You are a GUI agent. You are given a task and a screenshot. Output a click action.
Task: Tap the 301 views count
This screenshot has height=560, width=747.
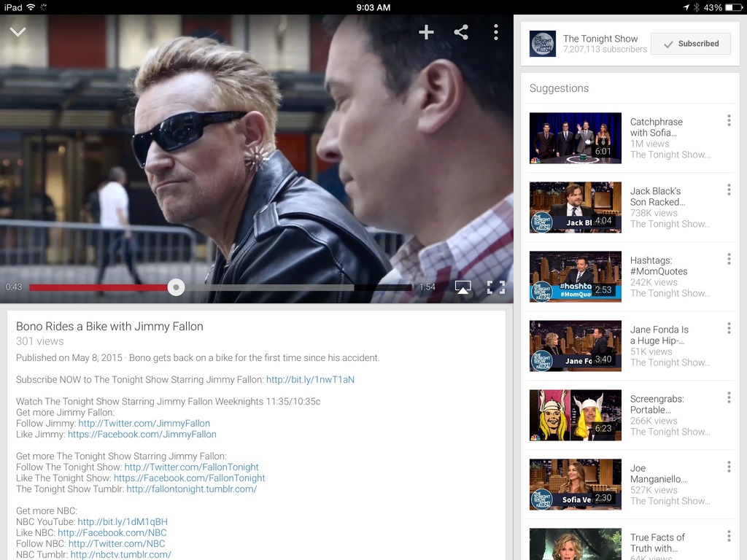point(39,341)
